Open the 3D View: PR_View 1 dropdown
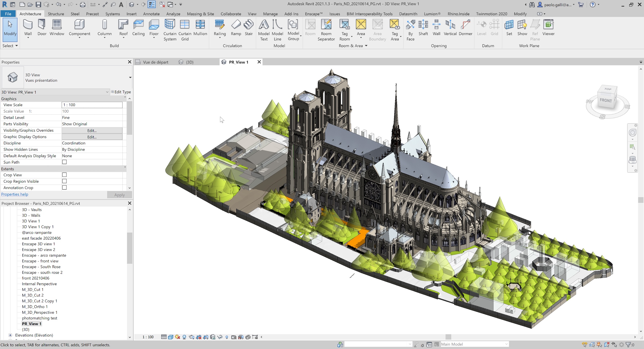This screenshot has width=644, height=349. point(107,92)
